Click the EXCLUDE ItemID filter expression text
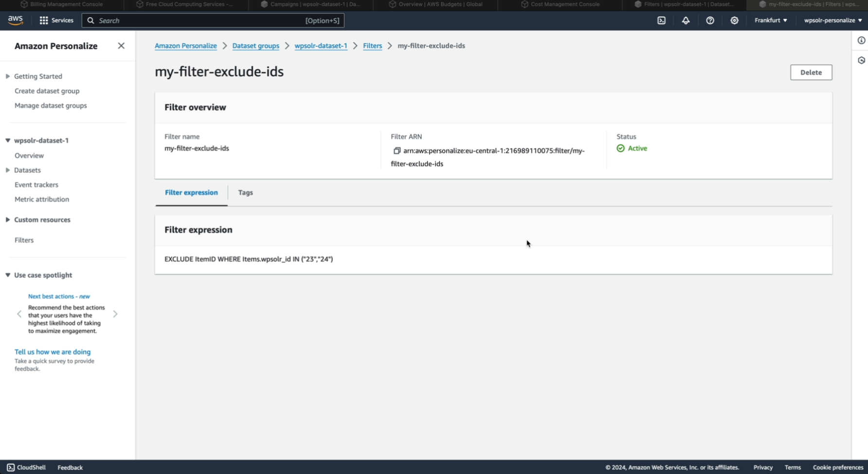This screenshot has height=474, width=868. (x=249, y=259)
